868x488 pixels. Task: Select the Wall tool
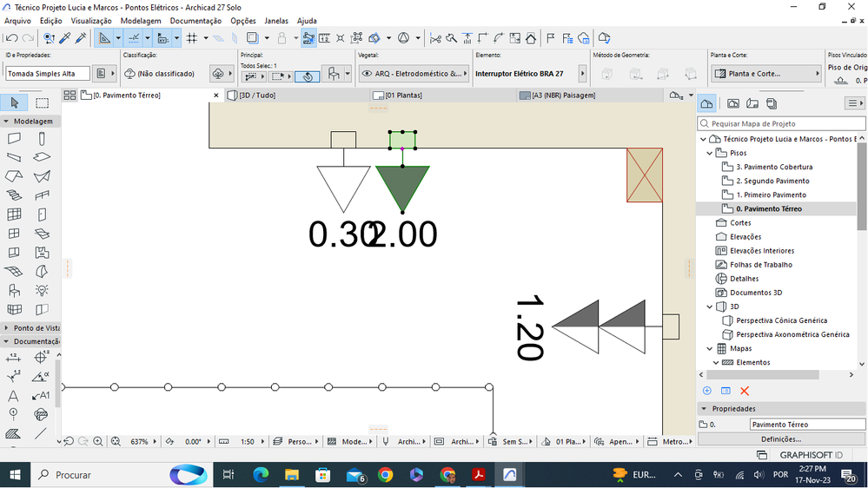pyautogui.click(x=14, y=139)
